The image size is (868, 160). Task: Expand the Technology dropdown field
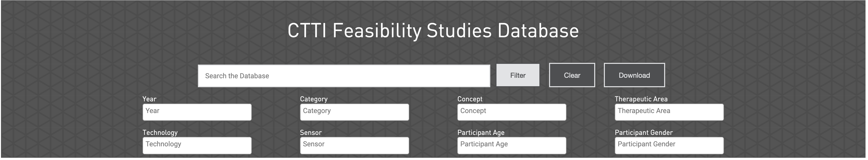tap(197, 146)
